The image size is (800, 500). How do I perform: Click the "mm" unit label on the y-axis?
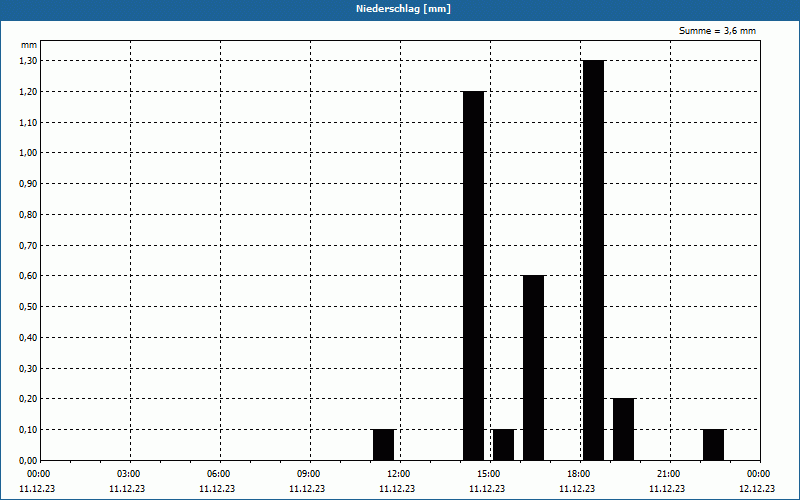click(x=29, y=45)
